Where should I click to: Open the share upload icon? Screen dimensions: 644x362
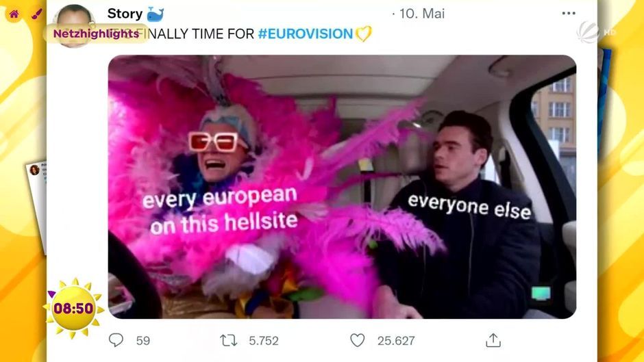tap(493, 340)
